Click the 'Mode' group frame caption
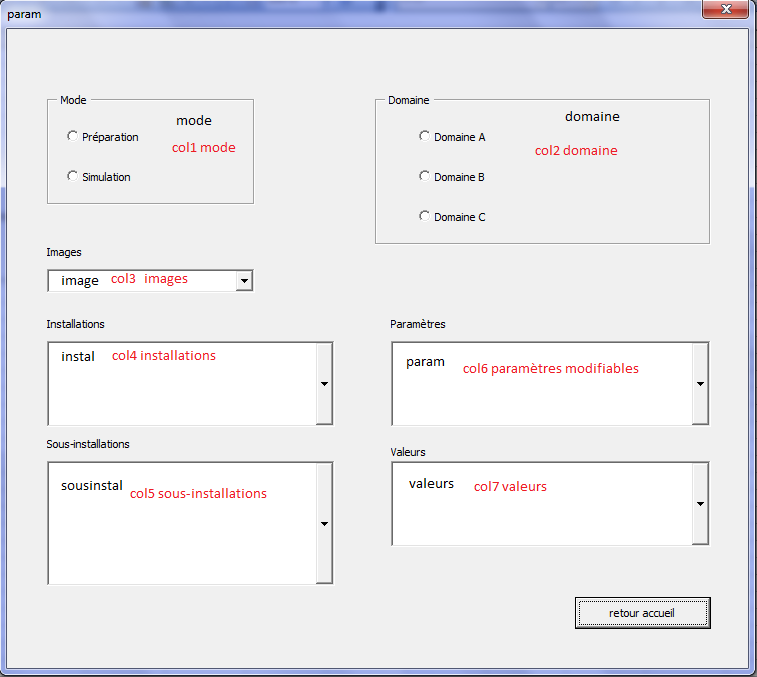 (73, 100)
